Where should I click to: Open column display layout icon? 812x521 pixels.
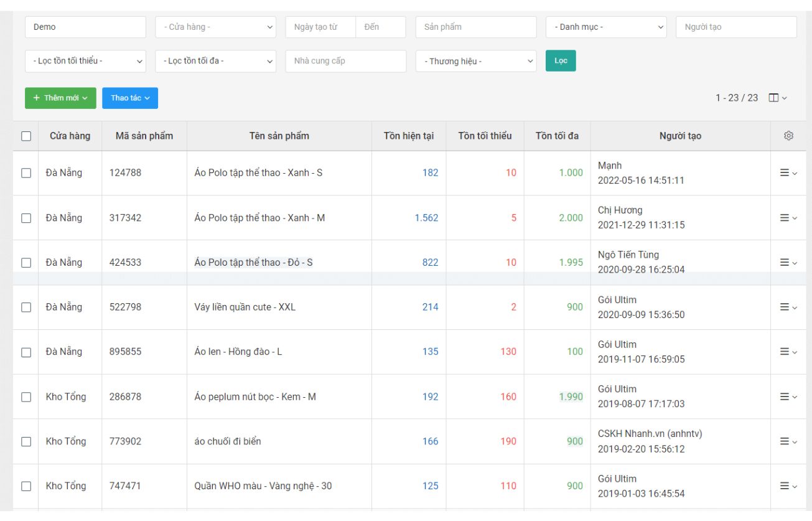[x=778, y=98]
